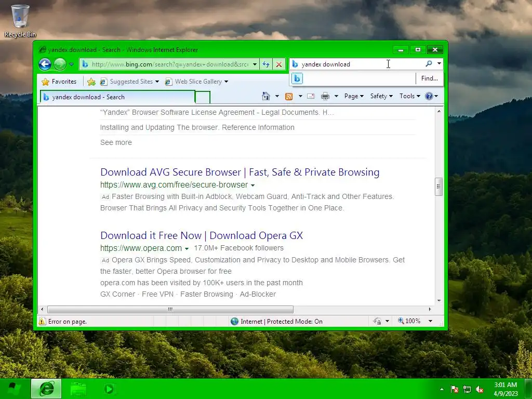Image resolution: width=532 pixels, height=399 pixels.
Task: Expand the Print options dropdown arrow
Action: coord(336,96)
